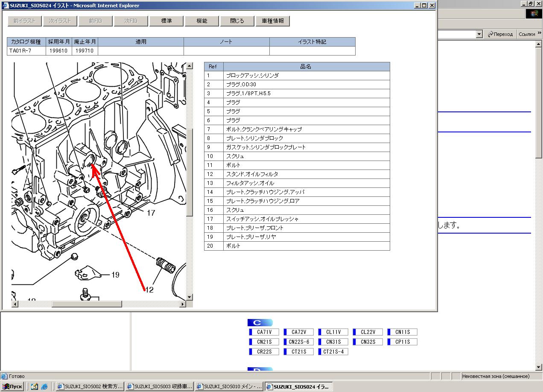
Task: Switch to SUZUKI_SIOS010 taskbar window
Action: [x=229, y=387]
